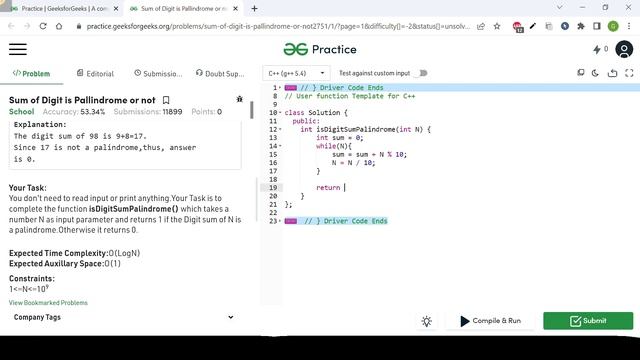640x360 pixels.
Task: Open the C++ language dropdown
Action: pyautogui.click(x=296, y=73)
